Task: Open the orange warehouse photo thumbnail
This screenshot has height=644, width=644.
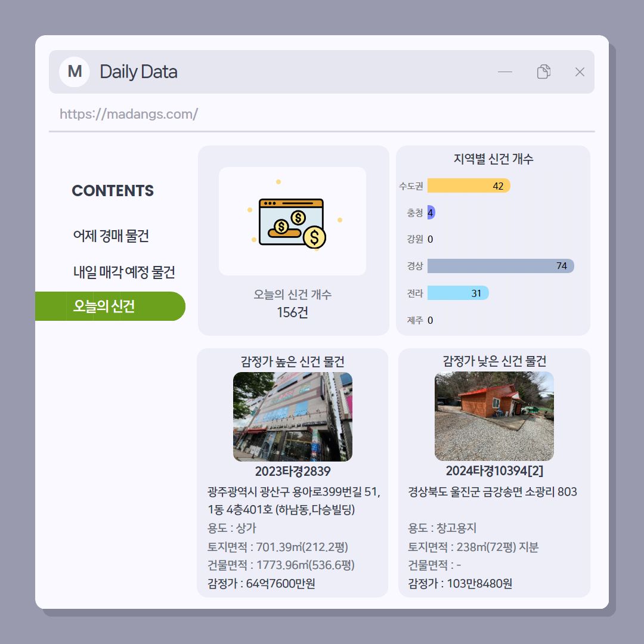Action: tap(494, 416)
